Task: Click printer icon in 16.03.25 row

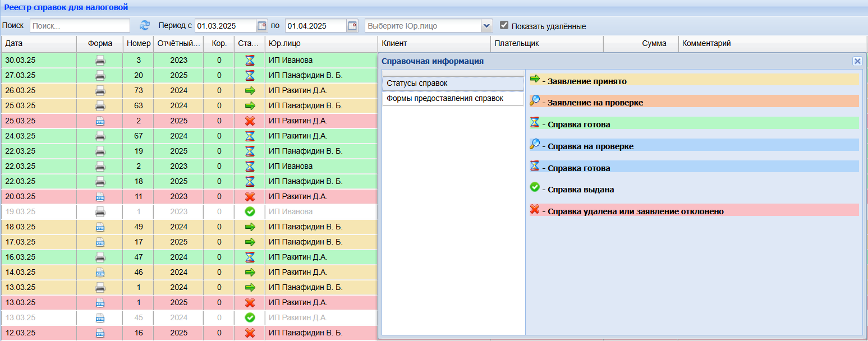Action: click(100, 257)
